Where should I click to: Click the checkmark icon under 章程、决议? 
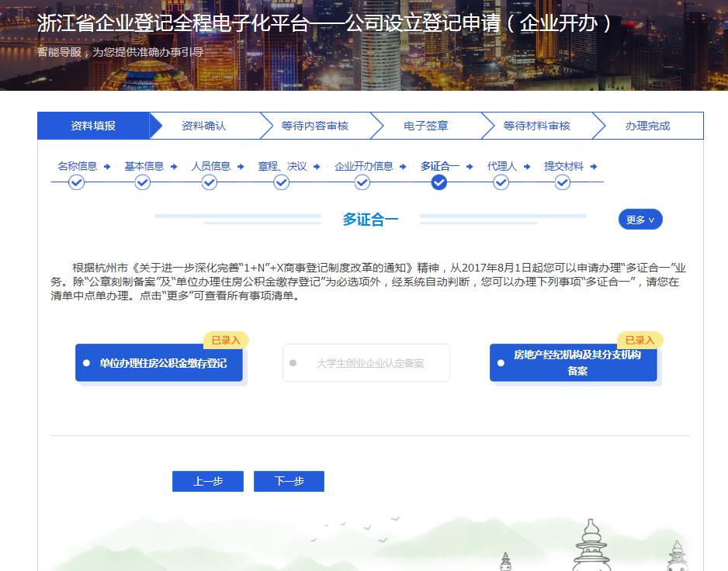[281, 182]
